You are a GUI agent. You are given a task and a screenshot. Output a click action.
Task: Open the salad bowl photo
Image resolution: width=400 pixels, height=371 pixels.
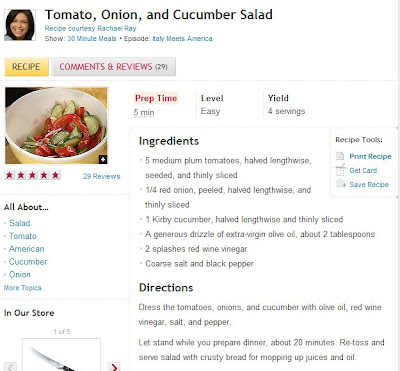point(56,126)
